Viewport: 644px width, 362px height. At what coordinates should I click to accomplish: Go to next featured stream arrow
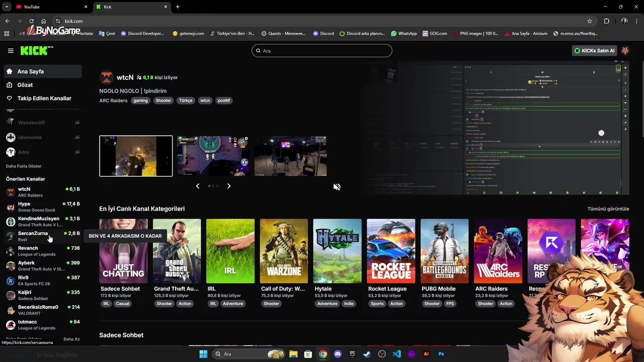[229, 186]
